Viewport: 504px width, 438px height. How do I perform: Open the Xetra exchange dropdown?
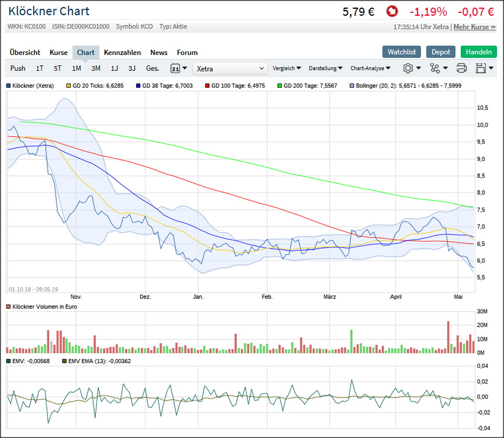pos(230,69)
